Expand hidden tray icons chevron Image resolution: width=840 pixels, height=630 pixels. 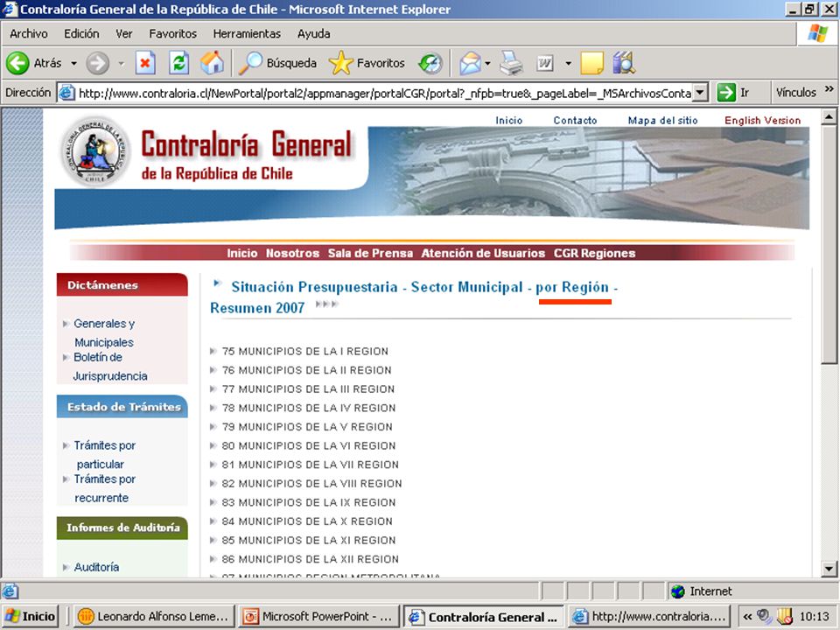747,617
